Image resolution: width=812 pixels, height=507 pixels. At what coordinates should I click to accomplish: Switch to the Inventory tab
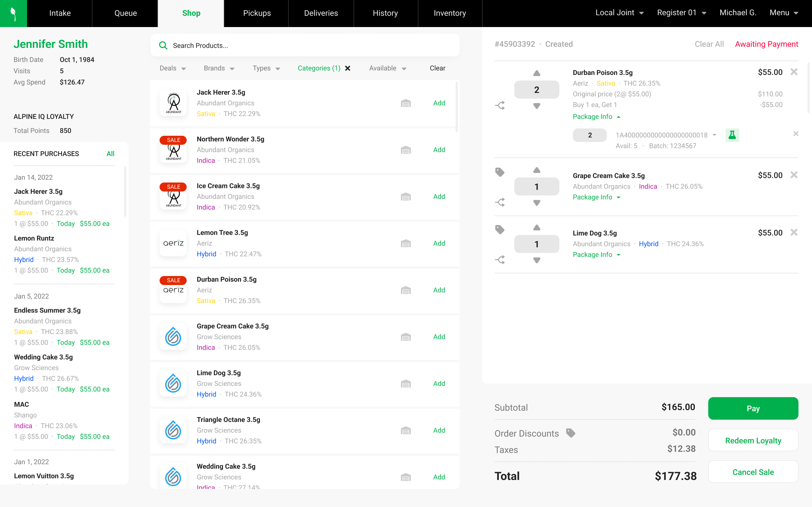[450, 14]
